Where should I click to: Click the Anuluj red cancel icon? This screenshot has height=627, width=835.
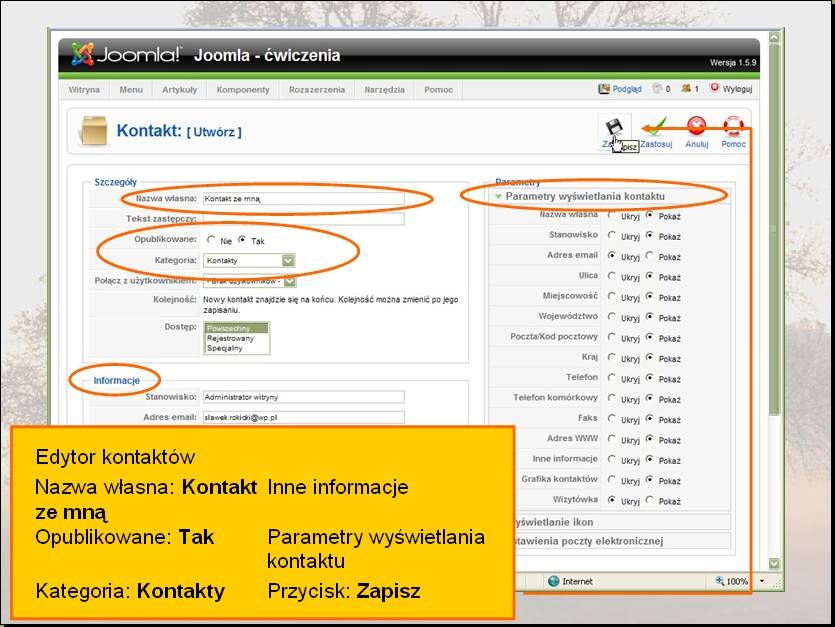(697, 127)
